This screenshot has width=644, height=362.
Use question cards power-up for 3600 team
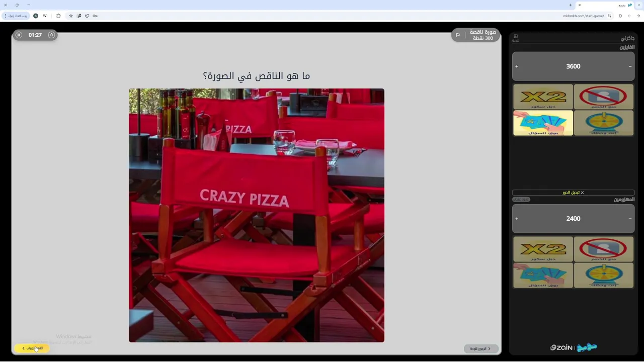pos(543,123)
